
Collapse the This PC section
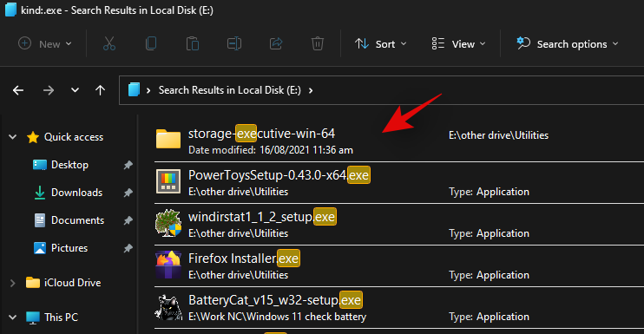[x=13, y=318]
